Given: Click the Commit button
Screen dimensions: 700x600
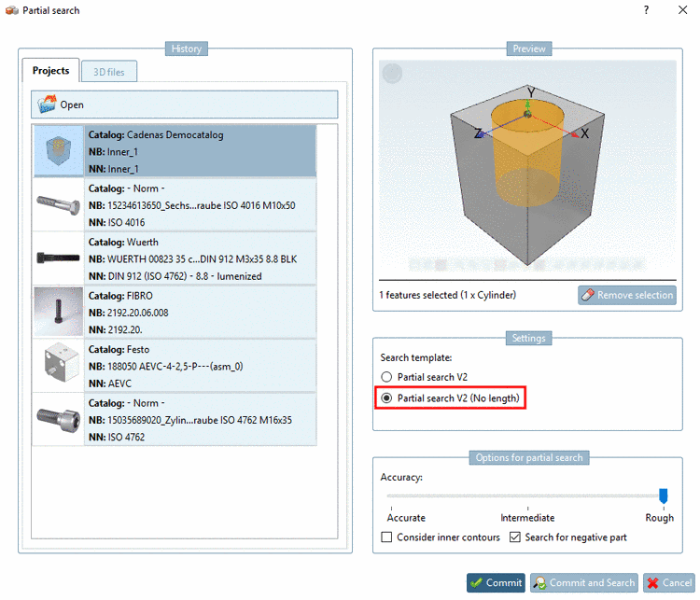Looking at the screenshot, I should 496,582.
